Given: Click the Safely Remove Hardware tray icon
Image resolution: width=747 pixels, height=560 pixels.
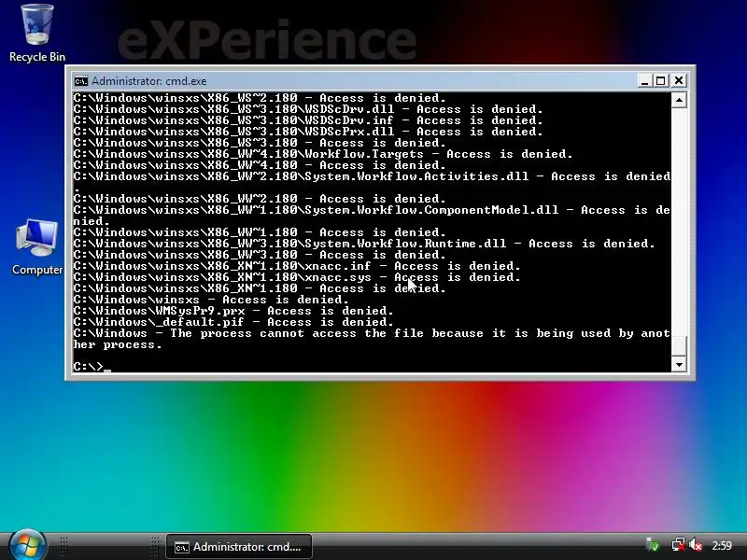Looking at the screenshot, I should tap(653, 545).
